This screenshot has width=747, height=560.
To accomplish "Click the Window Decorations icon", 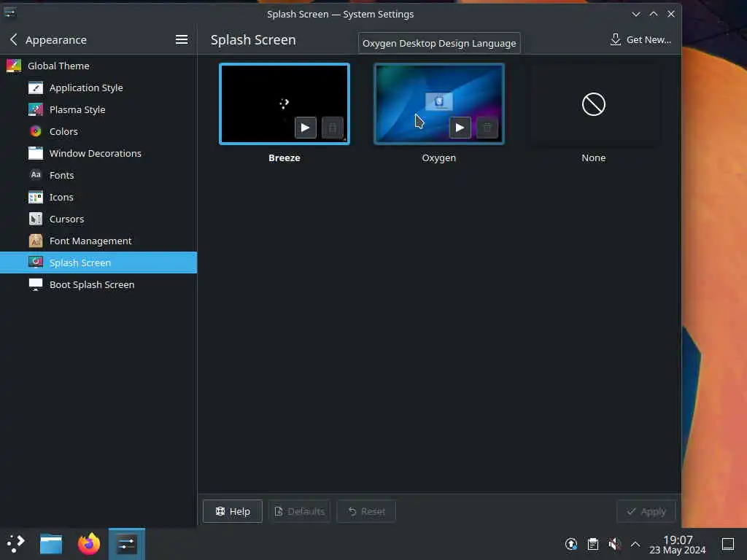I will 36,153.
